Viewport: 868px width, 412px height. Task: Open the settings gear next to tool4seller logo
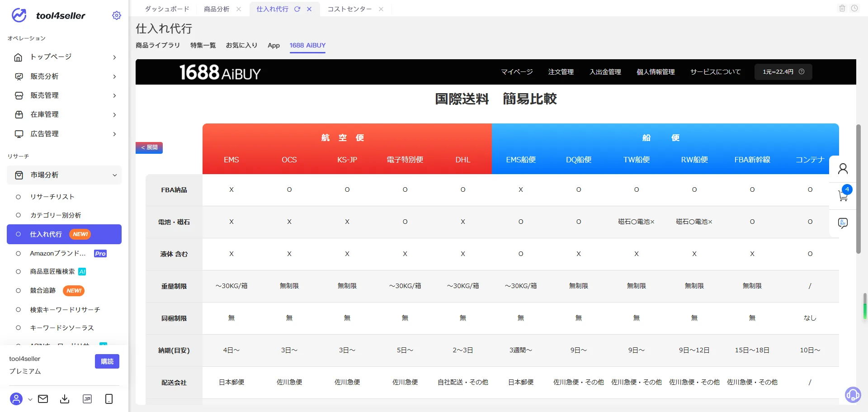pos(117,15)
